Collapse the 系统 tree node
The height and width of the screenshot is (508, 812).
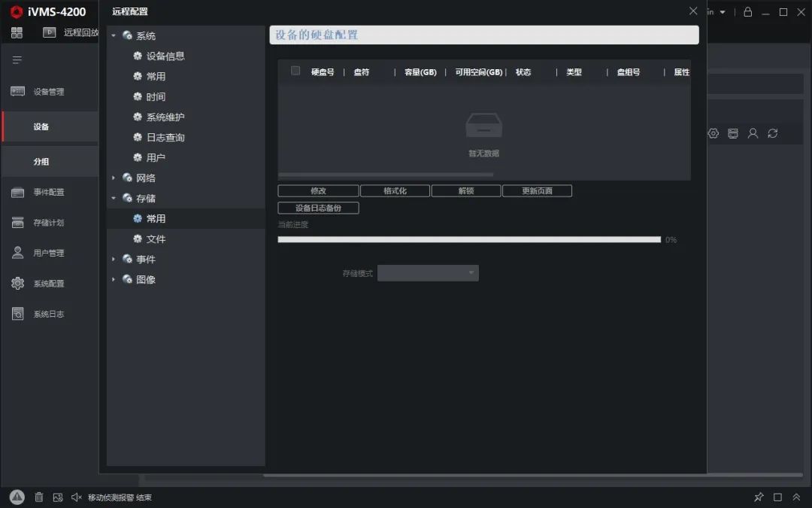(x=114, y=36)
